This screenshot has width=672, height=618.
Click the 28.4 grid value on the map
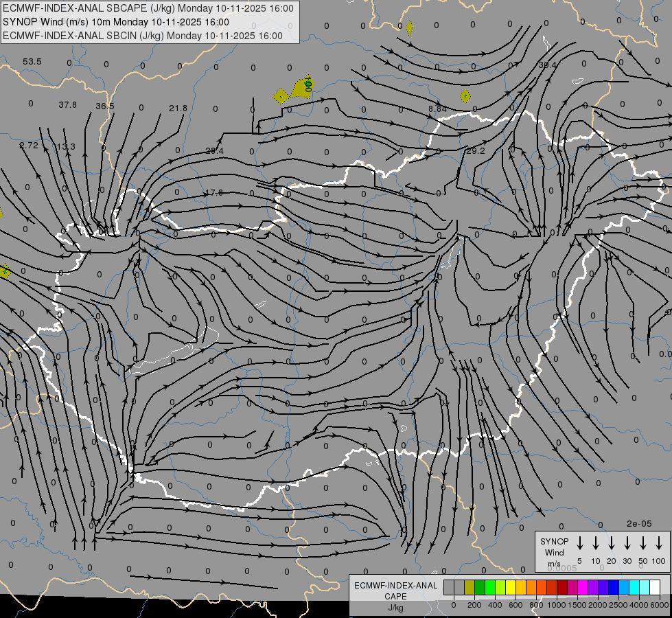pos(214,150)
